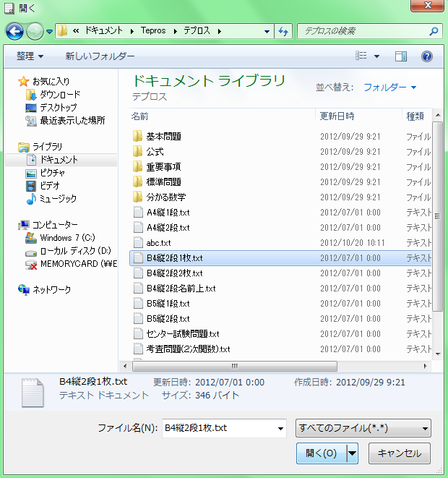448x478 pixels.
Task: Click Tepros in the address breadcrumb
Action: [x=153, y=31]
